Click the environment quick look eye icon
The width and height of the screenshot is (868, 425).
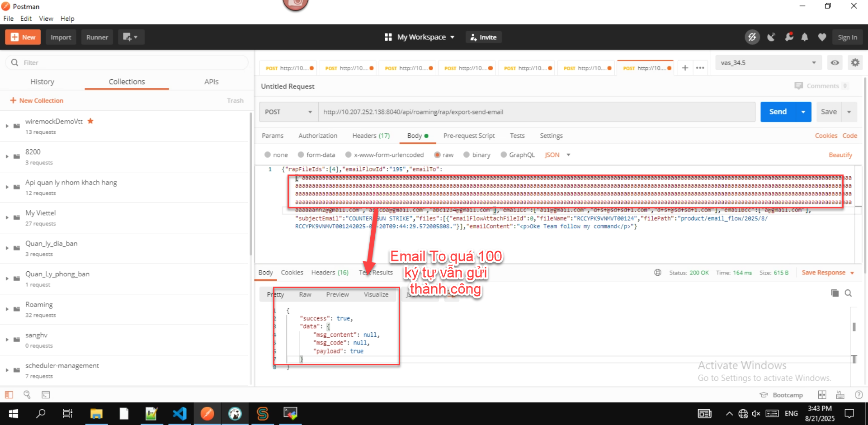(x=835, y=63)
